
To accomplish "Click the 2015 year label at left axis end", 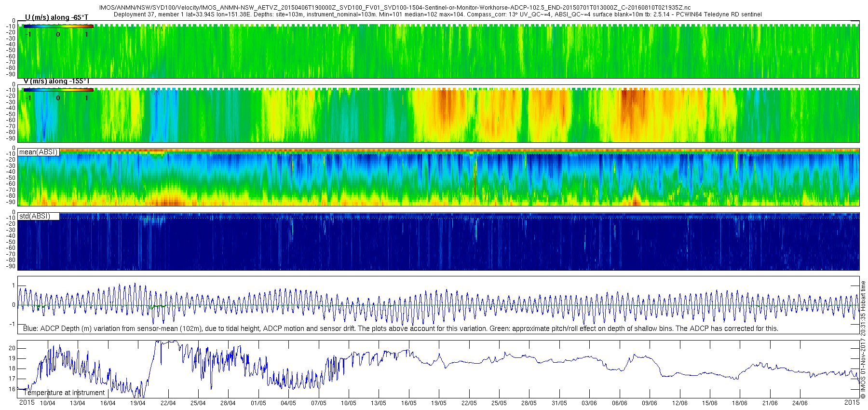I will (x=27, y=403).
